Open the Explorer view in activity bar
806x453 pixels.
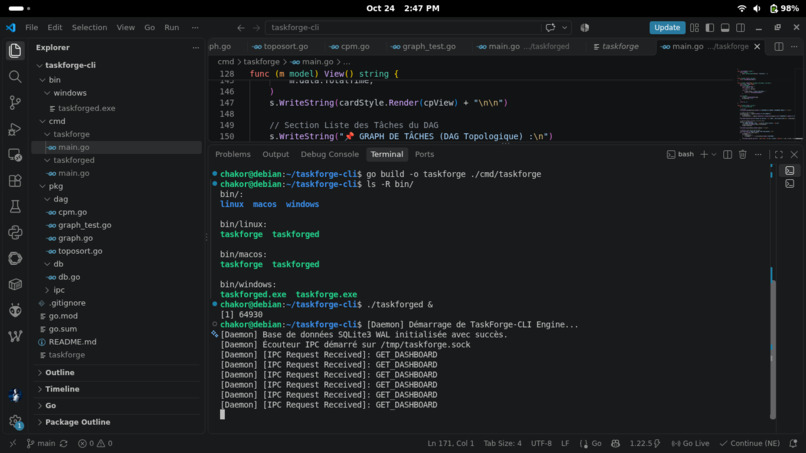15,50
